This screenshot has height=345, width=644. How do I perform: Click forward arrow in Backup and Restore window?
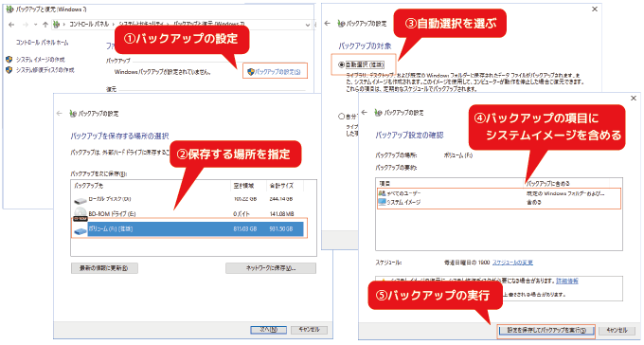pyautogui.click(x=26, y=25)
